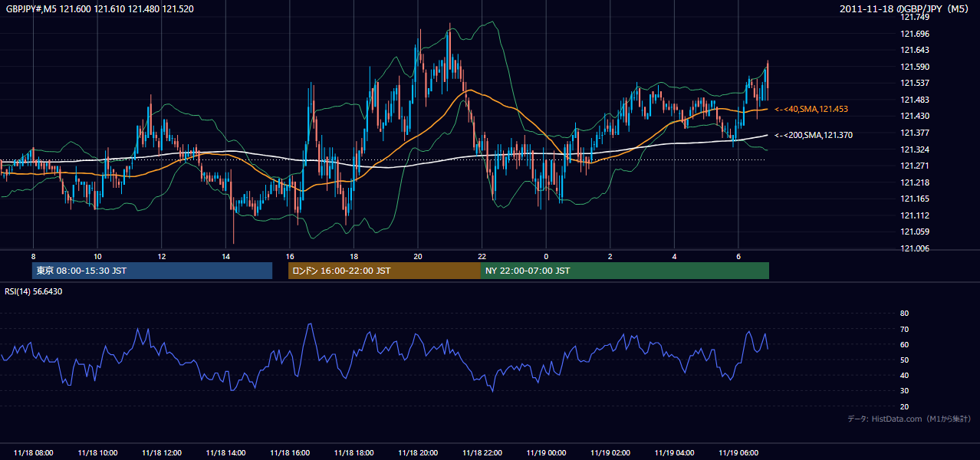
Task: Click the RSI 40 level label
Action: 904,376
